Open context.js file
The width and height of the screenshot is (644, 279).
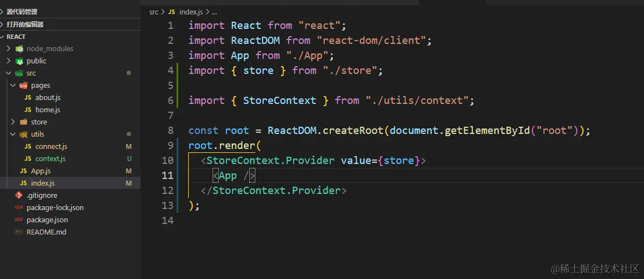pyautogui.click(x=51, y=158)
